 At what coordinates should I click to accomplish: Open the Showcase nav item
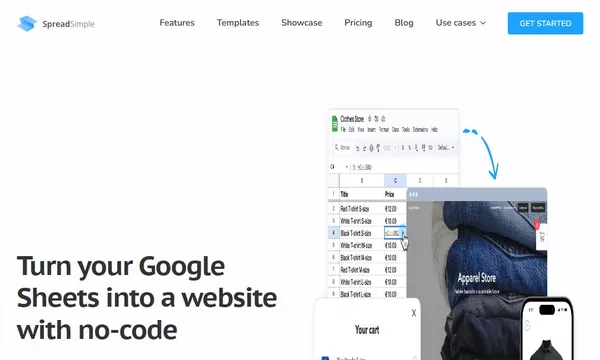302,23
